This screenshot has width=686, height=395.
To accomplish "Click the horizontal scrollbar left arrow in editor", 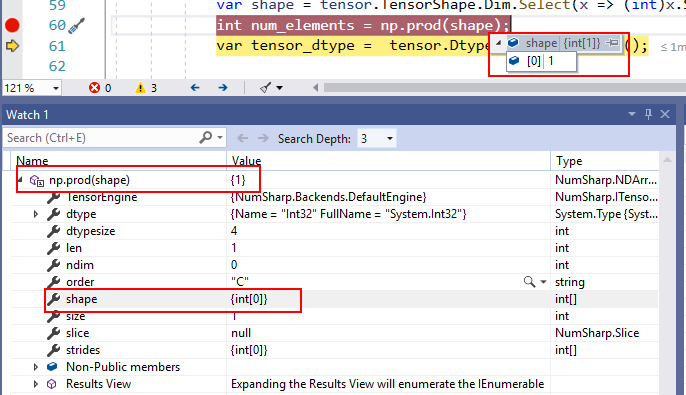I will (x=315, y=87).
